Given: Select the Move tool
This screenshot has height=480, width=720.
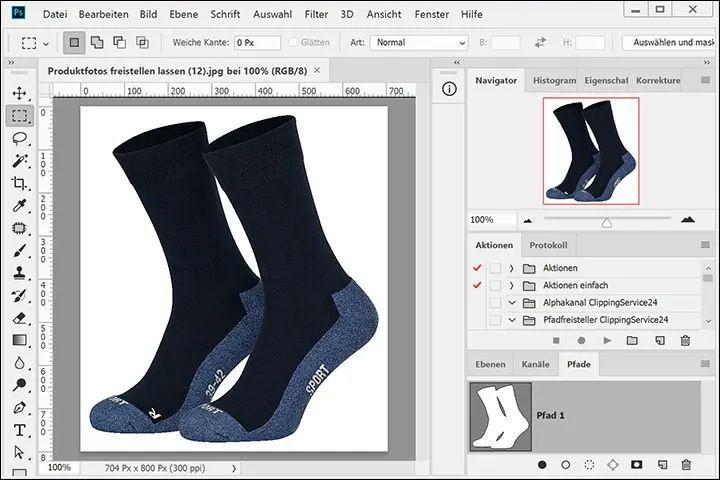Looking at the screenshot, I should pyautogui.click(x=19, y=92).
